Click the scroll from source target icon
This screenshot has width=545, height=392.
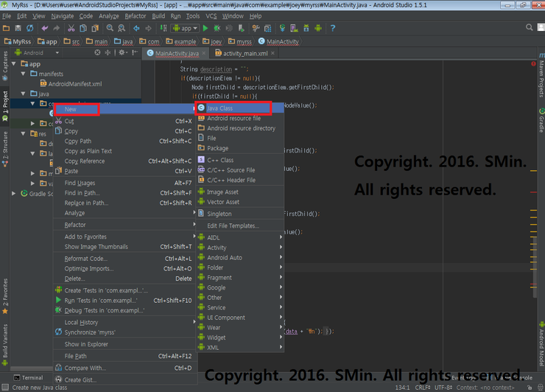(x=97, y=52)
